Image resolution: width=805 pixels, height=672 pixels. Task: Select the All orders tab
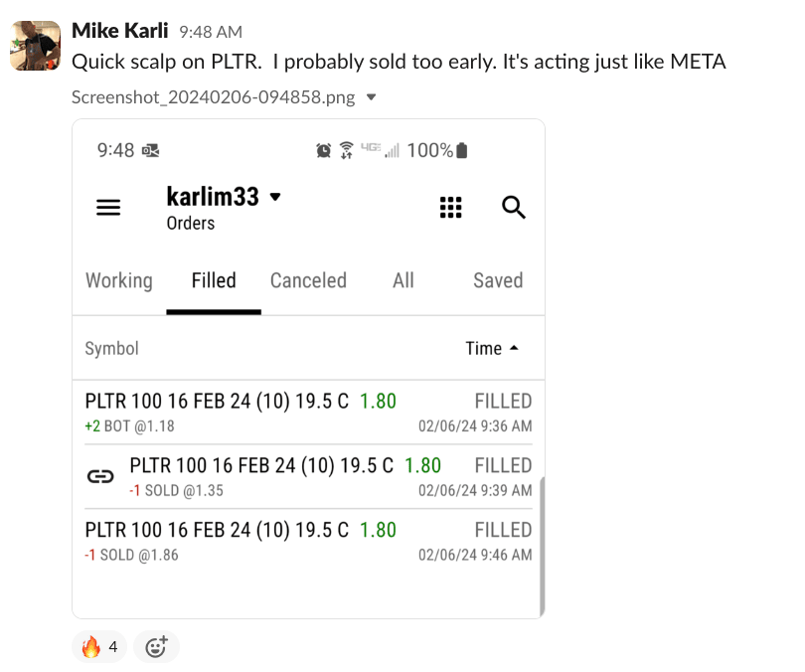(x=402, y=280)
